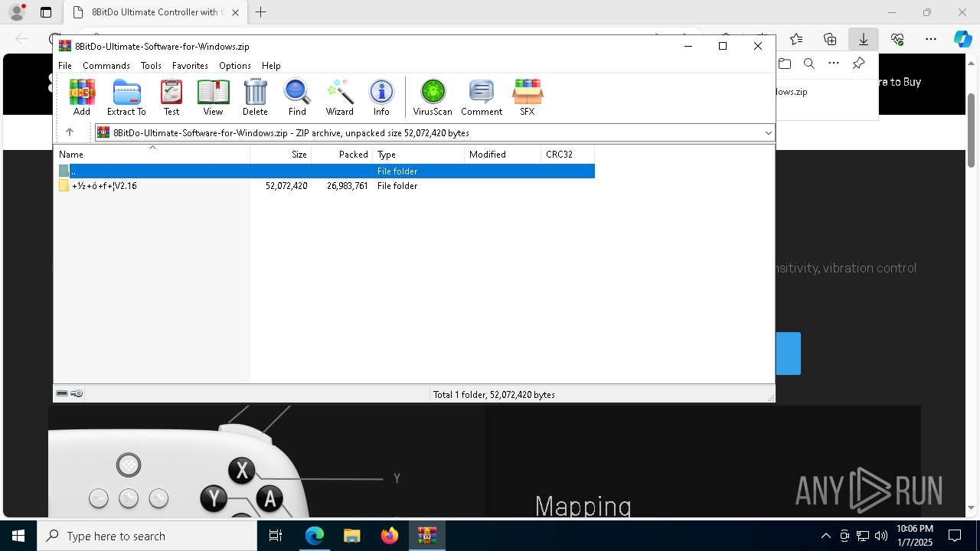Click the Edge profile avatar icon
Image resolution: width=980 pixels, height=551 pixels.
pyautogui.click(x=17, y=12)
